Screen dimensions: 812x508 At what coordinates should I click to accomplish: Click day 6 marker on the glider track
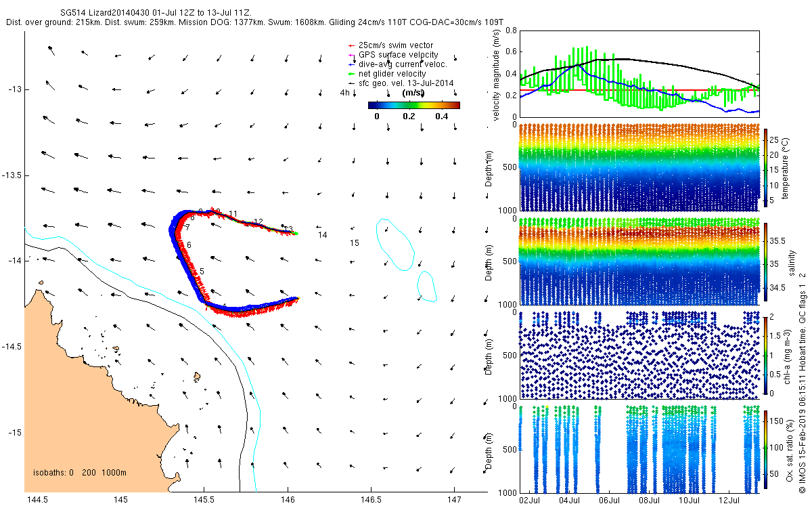click(189, 245)
